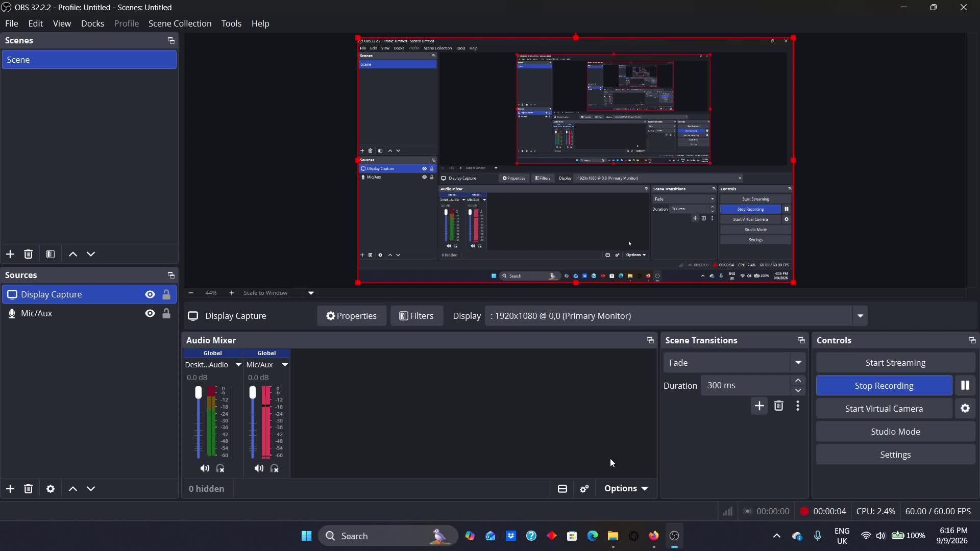Toggle visibility of Display Capture source
The image size is (980, 551).
[150, 294]
